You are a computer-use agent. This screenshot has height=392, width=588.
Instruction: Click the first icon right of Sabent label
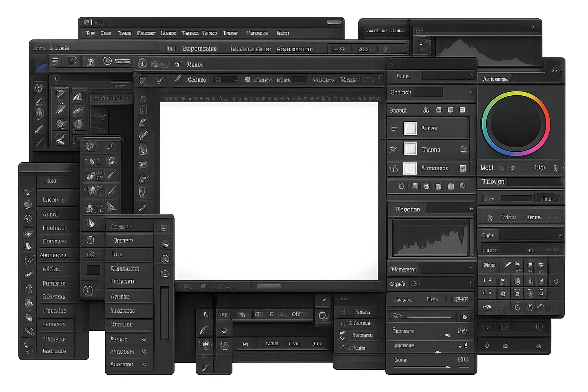(x=426, y=110)
